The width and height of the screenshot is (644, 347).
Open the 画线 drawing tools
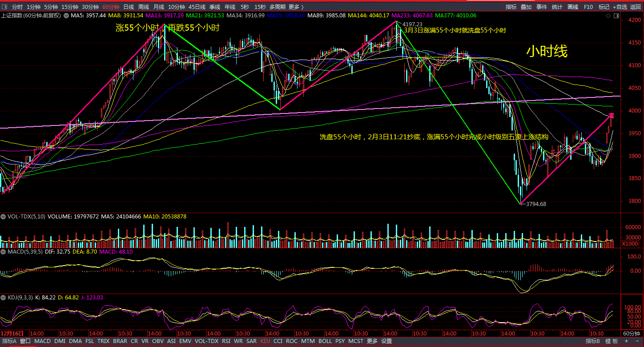point(573,7)
